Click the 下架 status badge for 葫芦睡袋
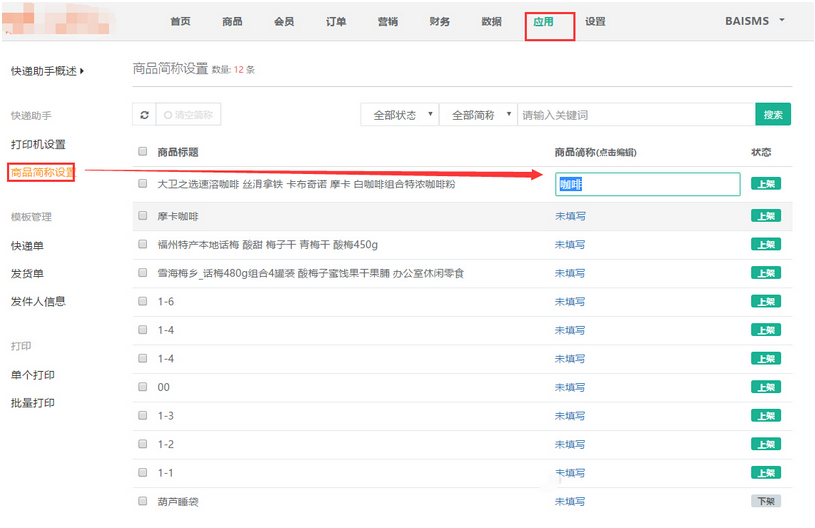815x528 pixels. coord(765,501)
